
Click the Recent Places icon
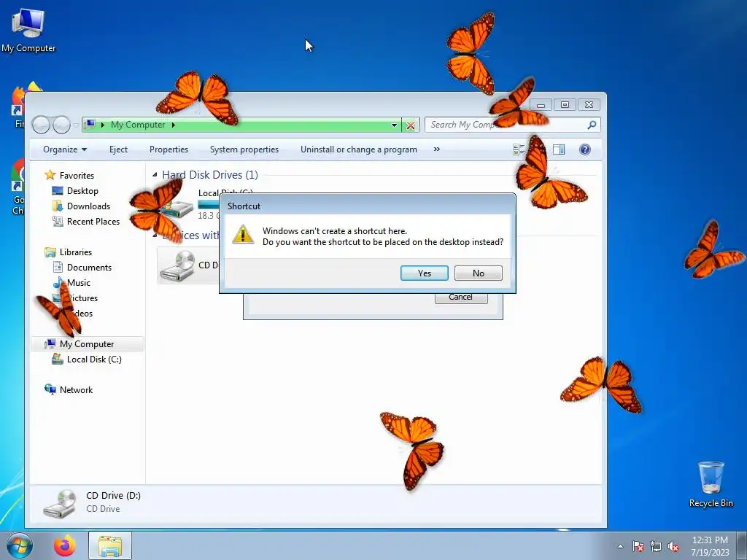58,221
